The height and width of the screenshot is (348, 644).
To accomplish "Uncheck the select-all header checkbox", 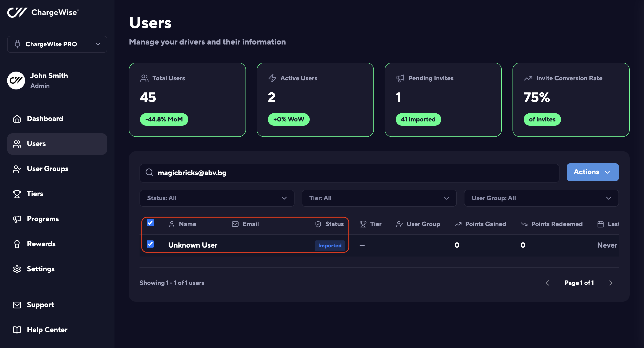I will tap(150, 223).
